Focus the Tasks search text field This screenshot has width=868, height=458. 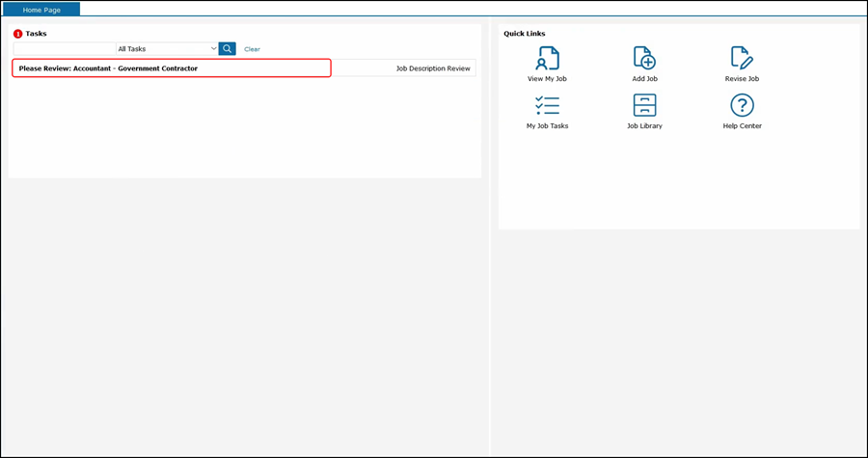click(64, 48)
